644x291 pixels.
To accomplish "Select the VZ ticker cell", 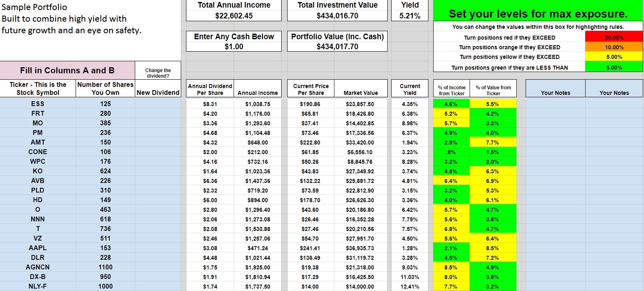I will point(38,238).
